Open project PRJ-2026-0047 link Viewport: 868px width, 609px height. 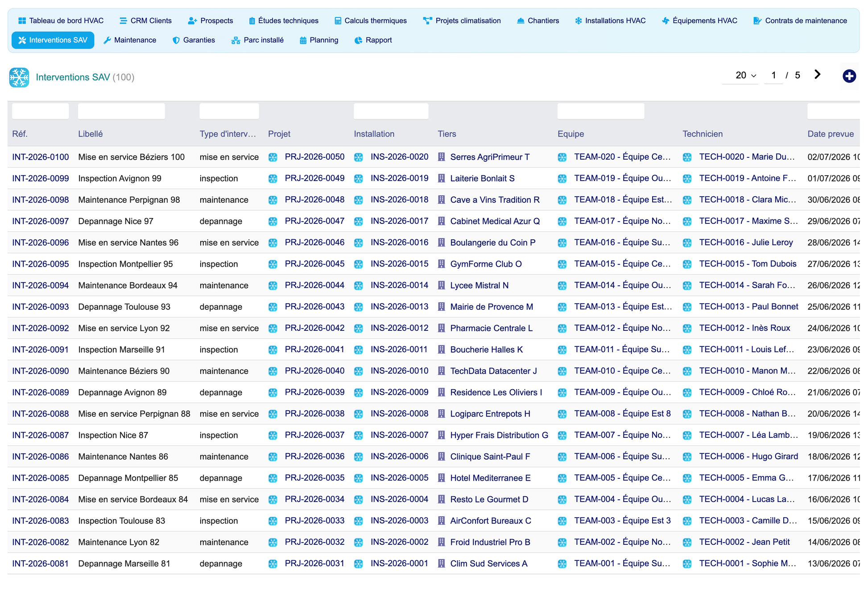[x=314, y=221]
